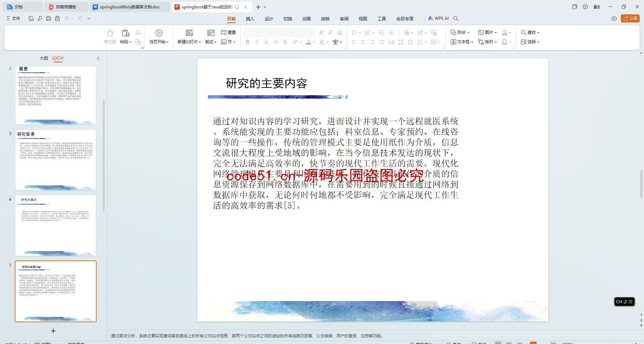
Task: Open the Review (审阅) ribbon tab
Action: click(344, 19)
